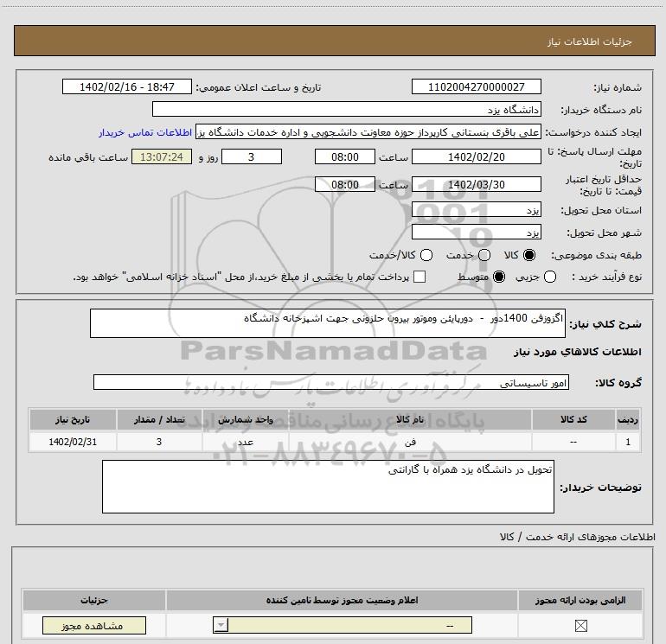
Task: Click the استان محل تحویل field
Action: [x=476, y=209]
